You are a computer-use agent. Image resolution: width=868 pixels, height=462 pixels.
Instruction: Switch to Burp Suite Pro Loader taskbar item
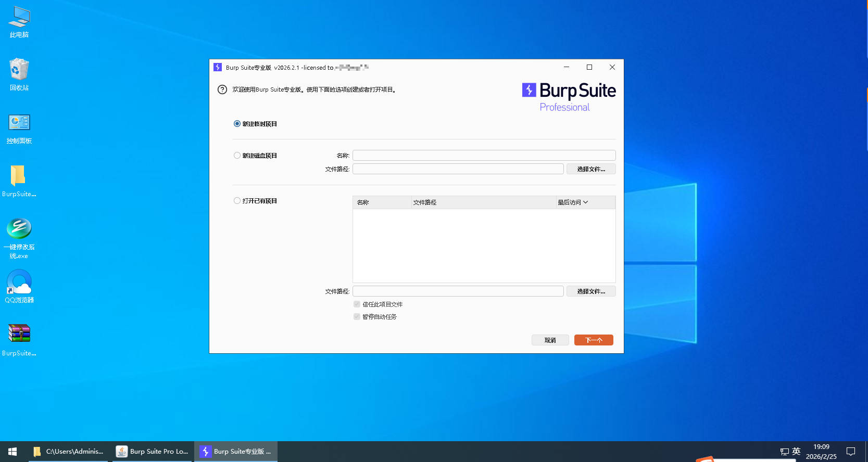tap(152, 452)
